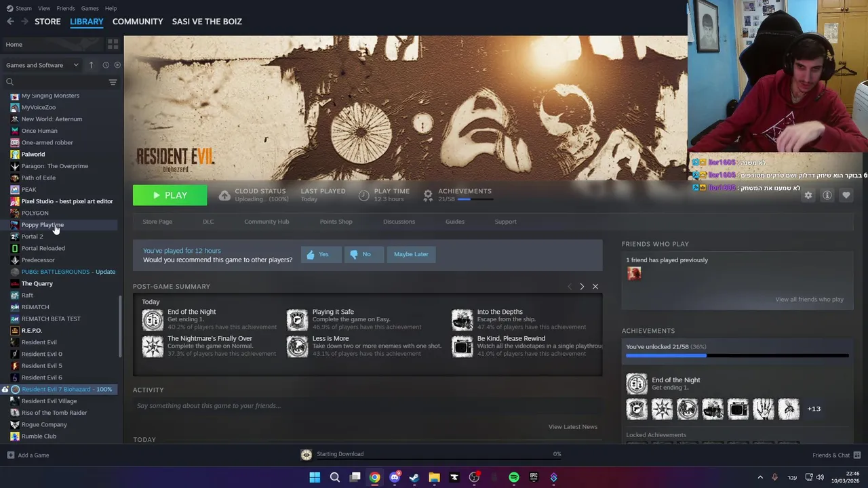Click Home in library sidebar
Image resolution: width=868 pixels, height=488 pixels.
pyautogui.click(x=53, y=44)
